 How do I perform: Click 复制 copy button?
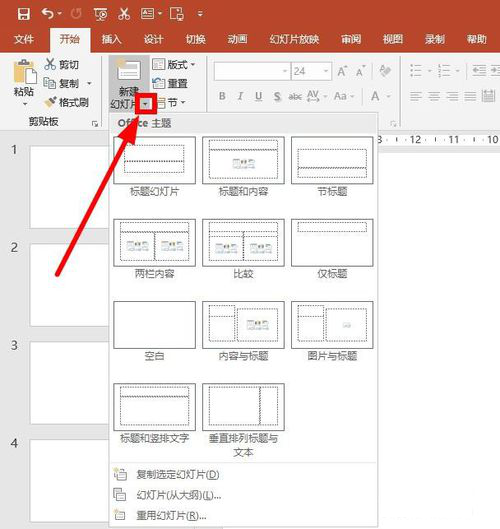(62, 83)
